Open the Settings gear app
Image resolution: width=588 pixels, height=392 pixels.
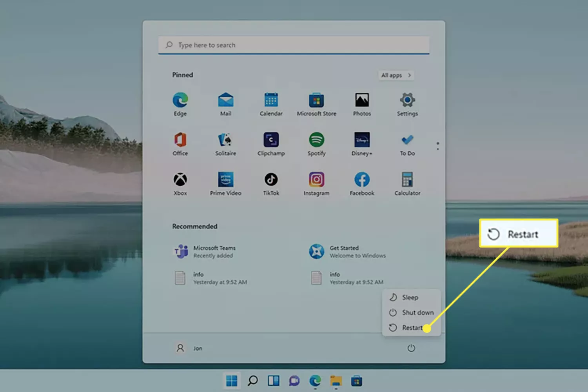tap(407, 104)
